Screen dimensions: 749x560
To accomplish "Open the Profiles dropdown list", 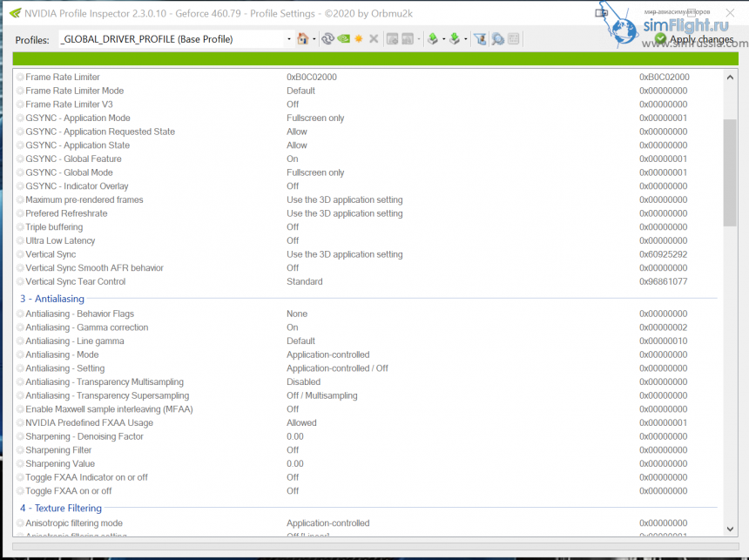I will (287, 38).
